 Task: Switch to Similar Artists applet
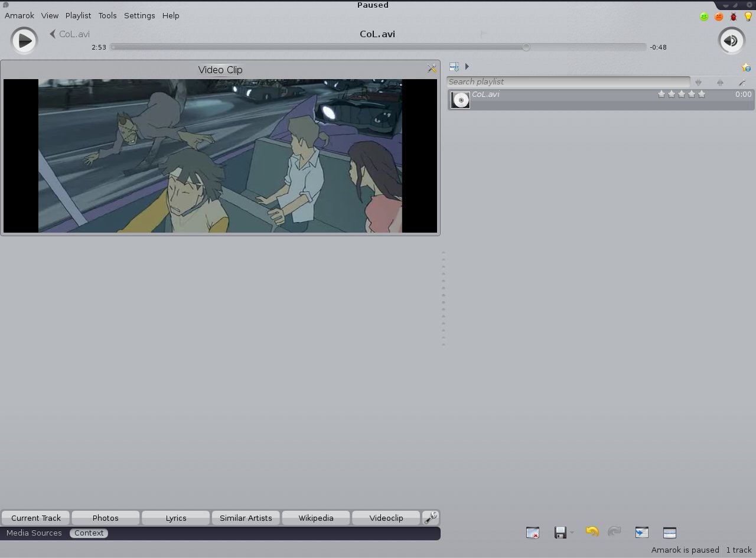pos(246,518)
